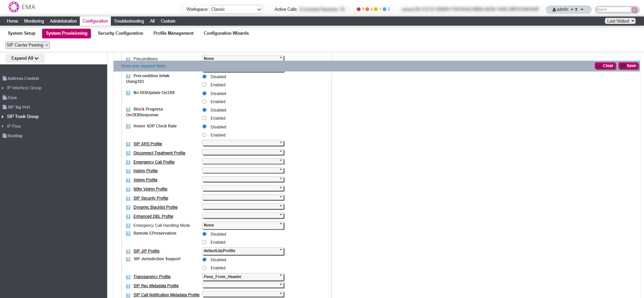Screen dimensions: 644x298
Task: Expand the SIP Trunk Group tree node
Action: pyautogui.click(x=3, y=117)
